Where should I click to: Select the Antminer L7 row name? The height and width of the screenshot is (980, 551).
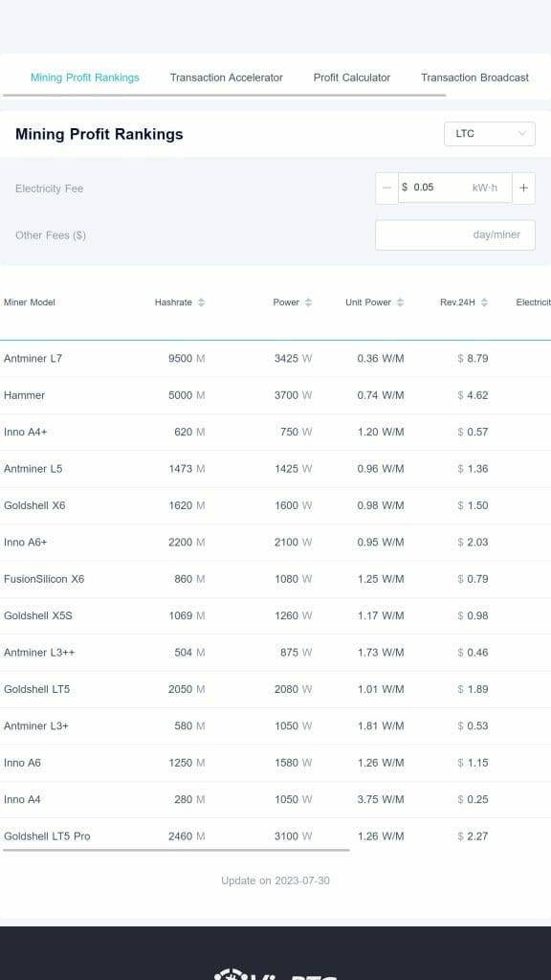pyautogui.click(x=33, y=359)
